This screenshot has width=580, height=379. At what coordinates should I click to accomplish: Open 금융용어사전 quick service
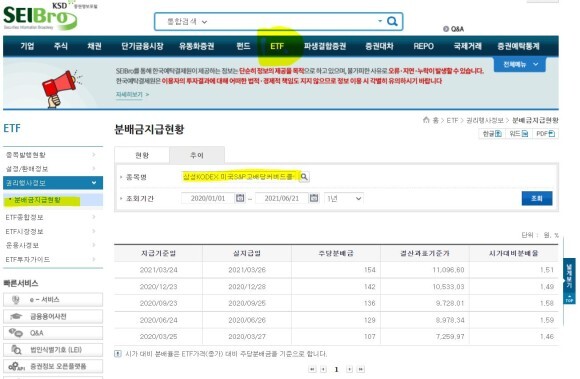click(53, 316)
